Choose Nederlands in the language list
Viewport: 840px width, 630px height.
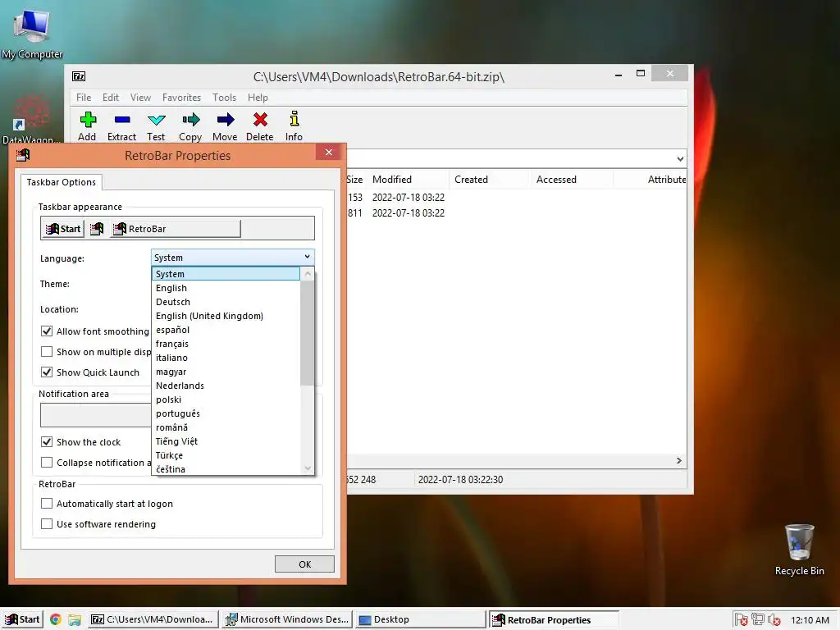pyautogui.click(x=226, y=386)
